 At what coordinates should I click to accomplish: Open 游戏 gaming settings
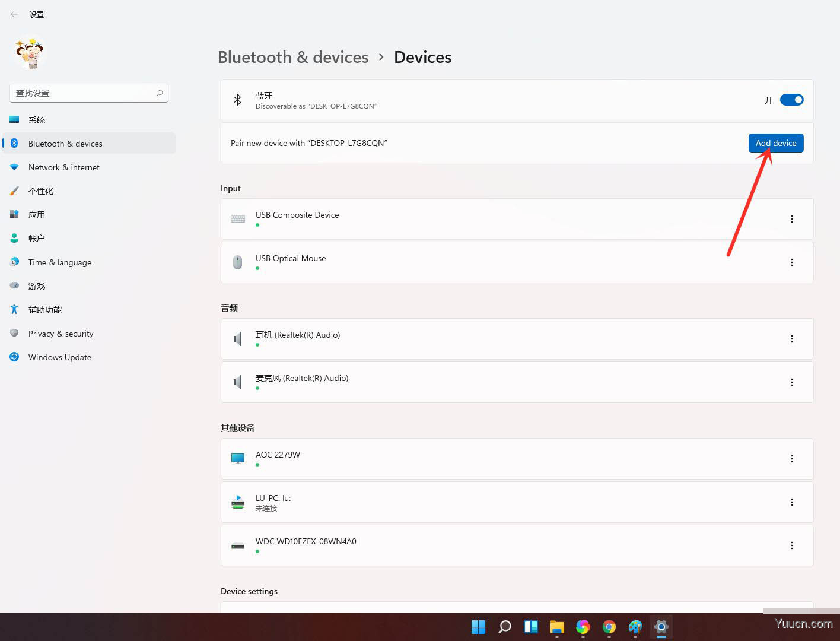pyautogui.click(x=89, y=286)
